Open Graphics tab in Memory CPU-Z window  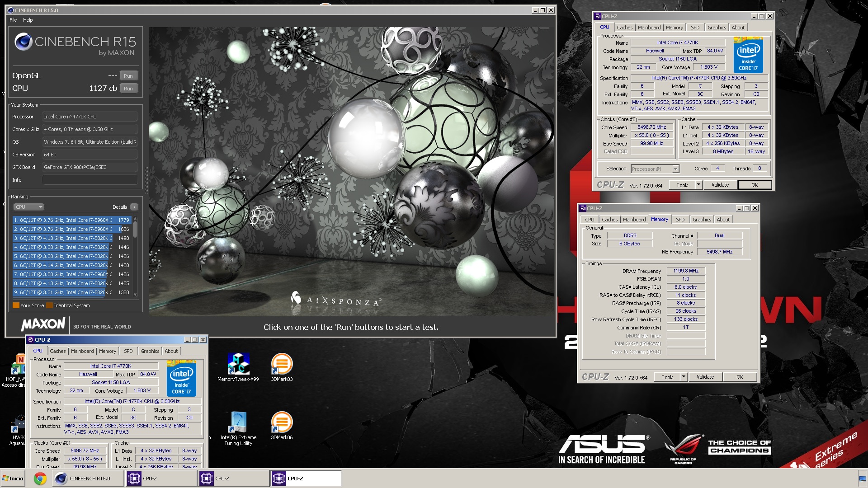(x=702, y=220)
